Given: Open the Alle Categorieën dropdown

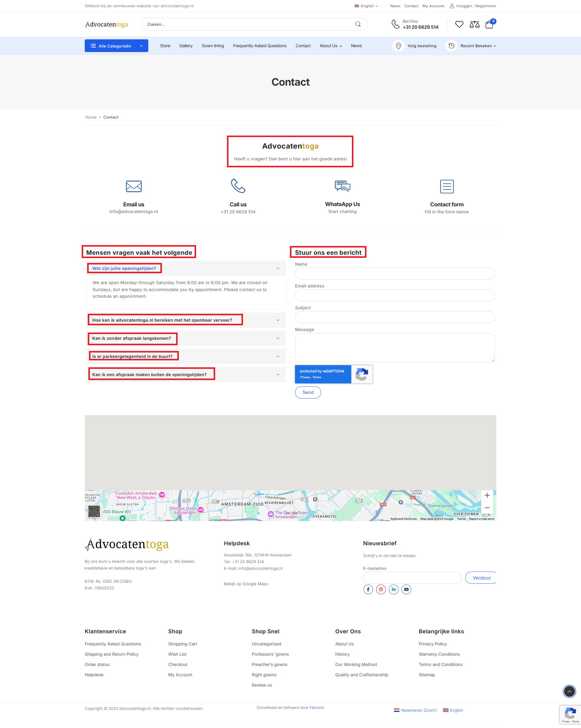Looking at the screenshot, I should pos(116,46).
